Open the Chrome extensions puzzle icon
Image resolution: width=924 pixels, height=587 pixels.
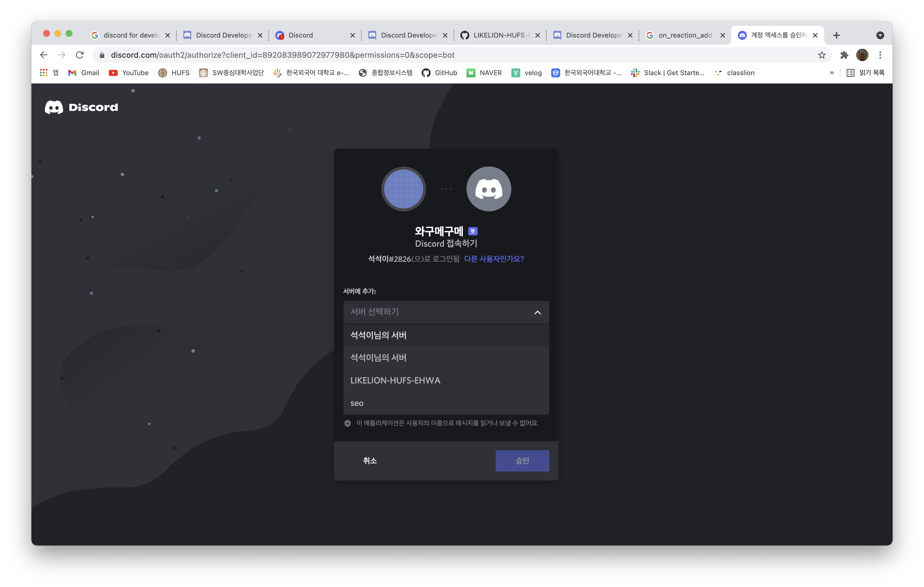point(844,55)
